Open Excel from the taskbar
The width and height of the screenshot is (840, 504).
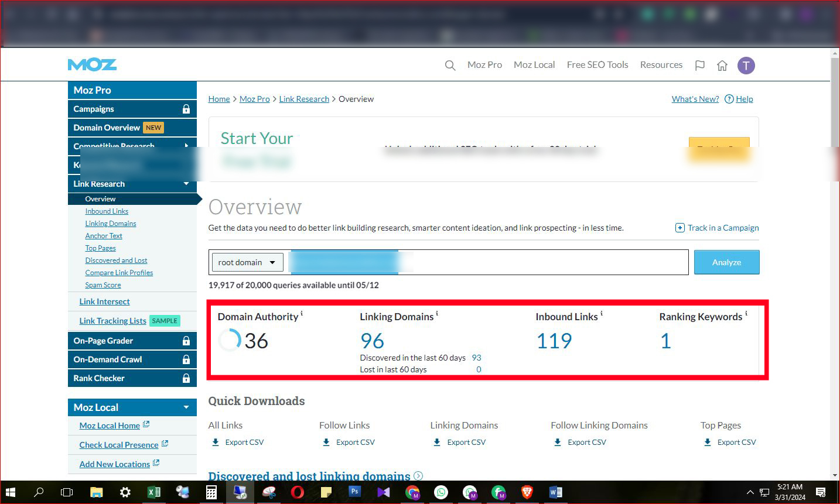tap(153, 492)
